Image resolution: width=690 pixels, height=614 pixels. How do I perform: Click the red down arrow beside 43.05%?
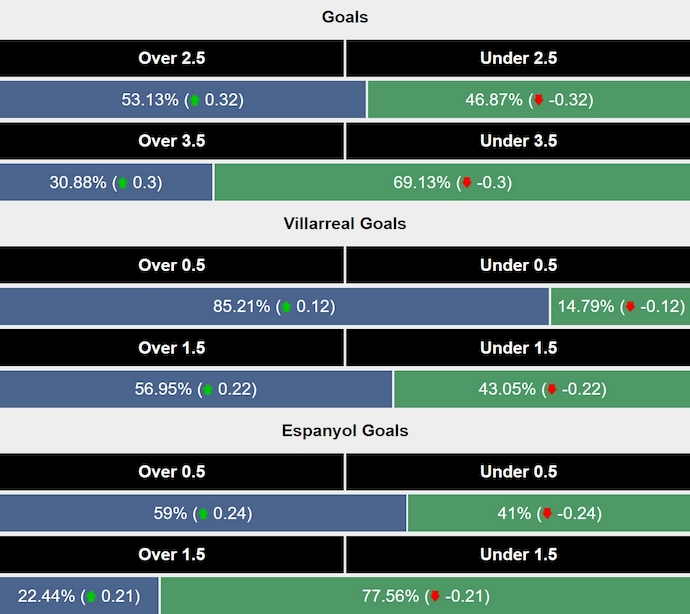(x=551, y=390)
